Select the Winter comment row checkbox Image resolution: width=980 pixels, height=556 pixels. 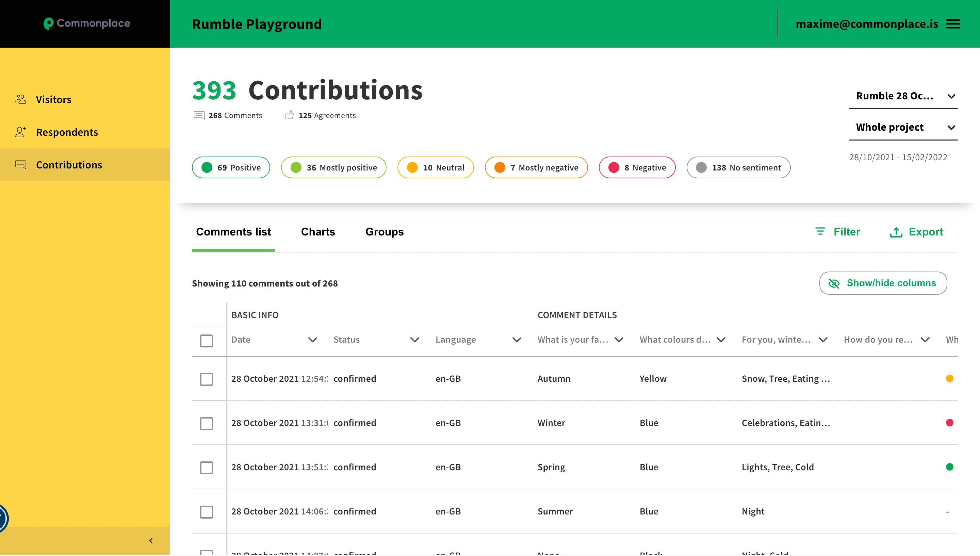207,424
